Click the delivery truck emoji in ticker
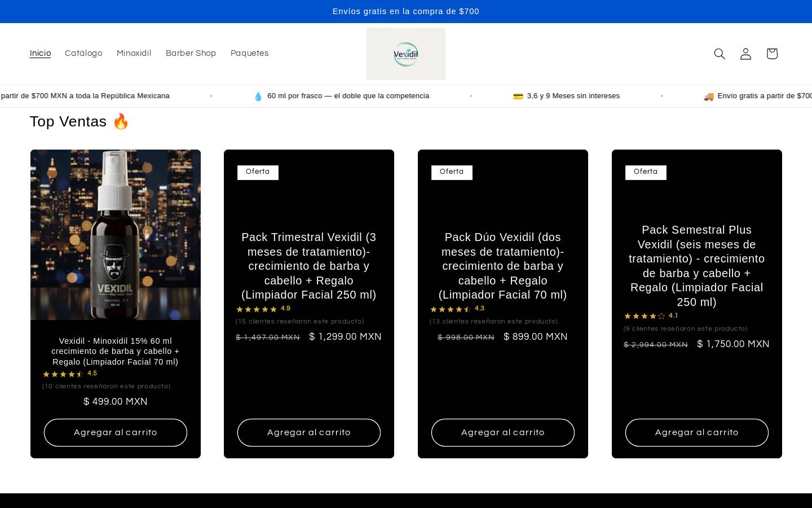The height and width of the screenshot is (508, 812). point(709,97)
